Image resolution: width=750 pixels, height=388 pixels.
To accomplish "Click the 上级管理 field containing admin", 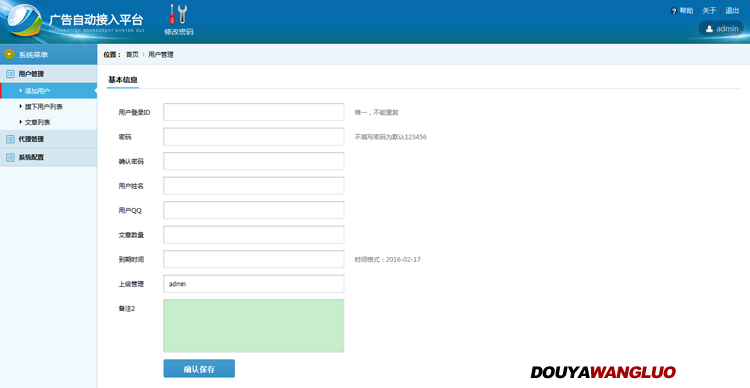I will click(254, 284).
